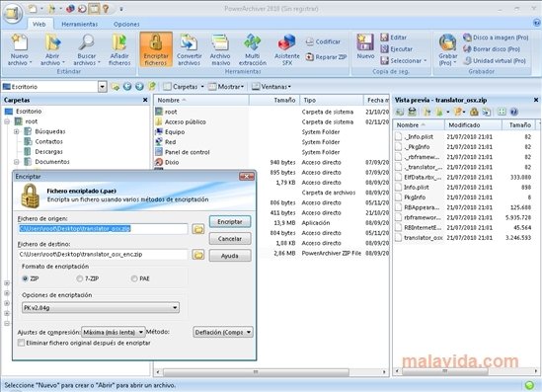Select the Añadir ficheros icon
This screenshot has height=392, width=542.
click(x=119, y=49)
